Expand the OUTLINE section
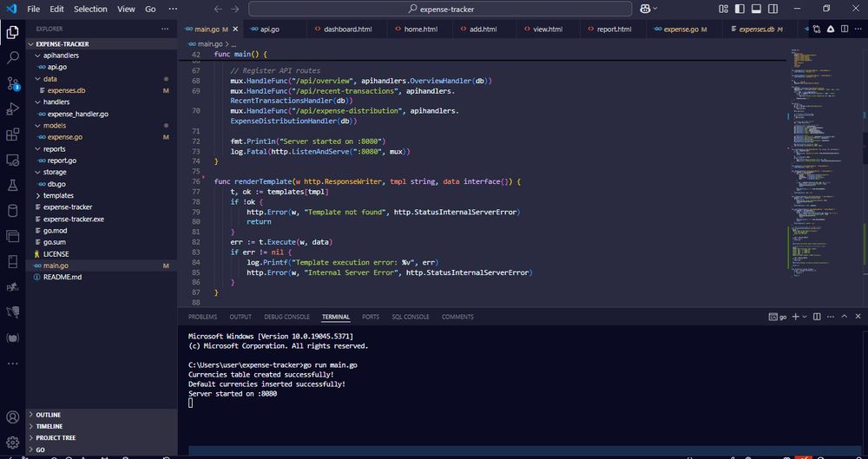 tap(49, 415)
